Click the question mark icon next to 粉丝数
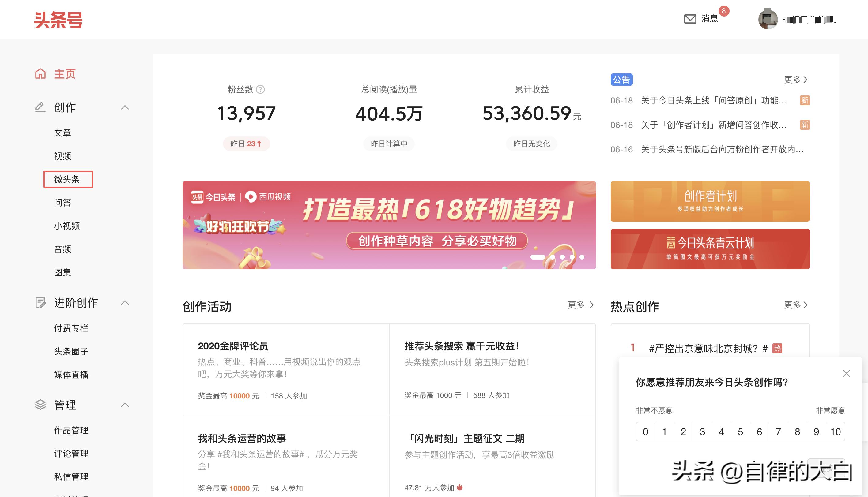Image resolution: width=868 pixels, height=497 pixels. (x=260, y=90)
